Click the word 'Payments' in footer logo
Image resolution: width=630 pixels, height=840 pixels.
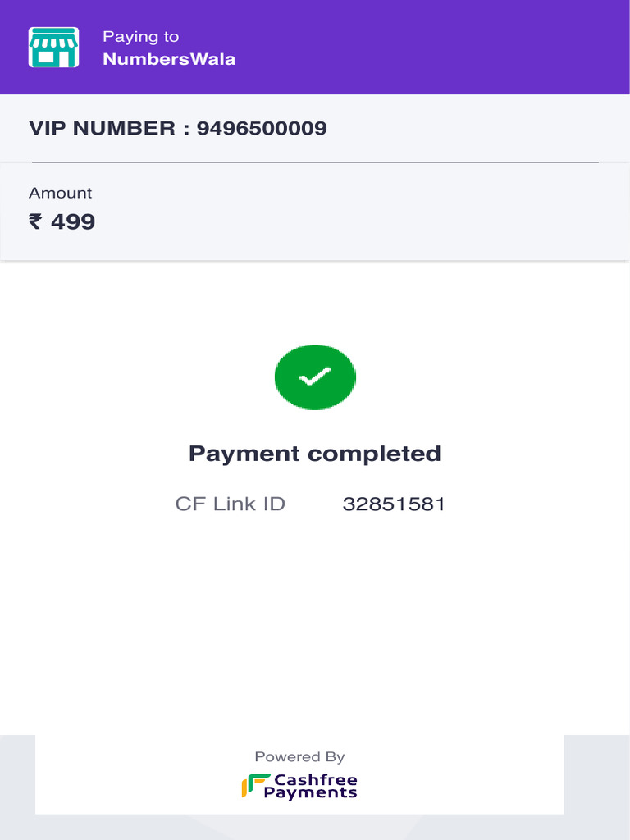[310, 793]
